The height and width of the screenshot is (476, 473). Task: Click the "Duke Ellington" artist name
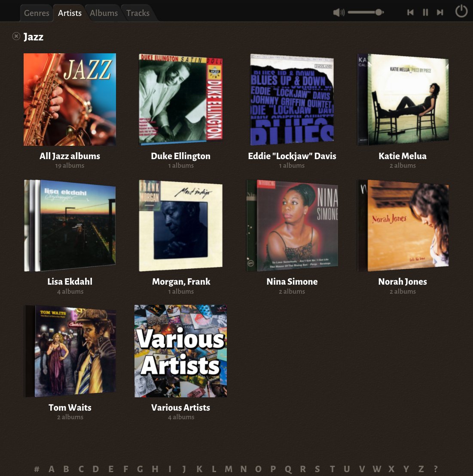(x=181, y=156)
